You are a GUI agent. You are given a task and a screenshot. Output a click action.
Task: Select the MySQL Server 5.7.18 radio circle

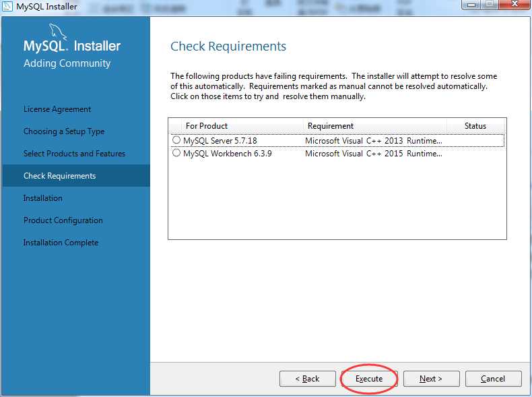176,140
